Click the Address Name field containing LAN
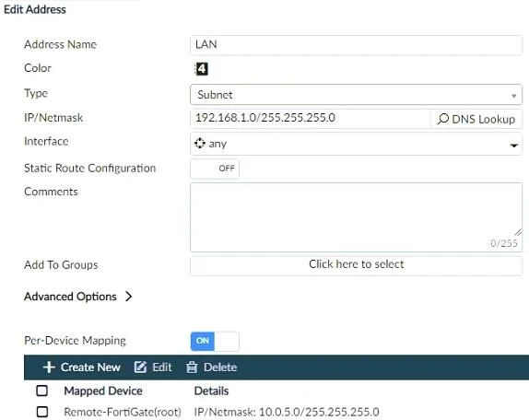Image resolution: width=529 pixels, height=420 pixels. tap(357, 45)
